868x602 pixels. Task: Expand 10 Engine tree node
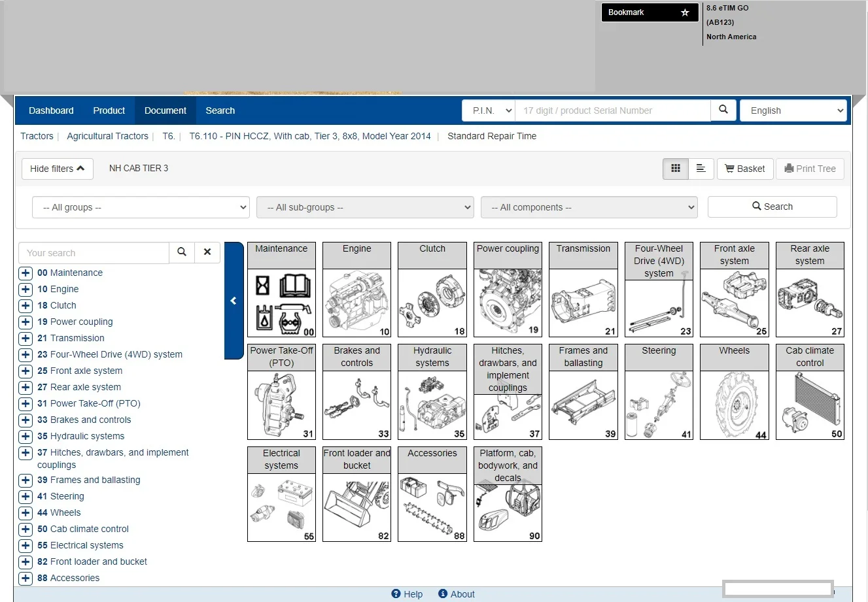click(x=26, y=290)
